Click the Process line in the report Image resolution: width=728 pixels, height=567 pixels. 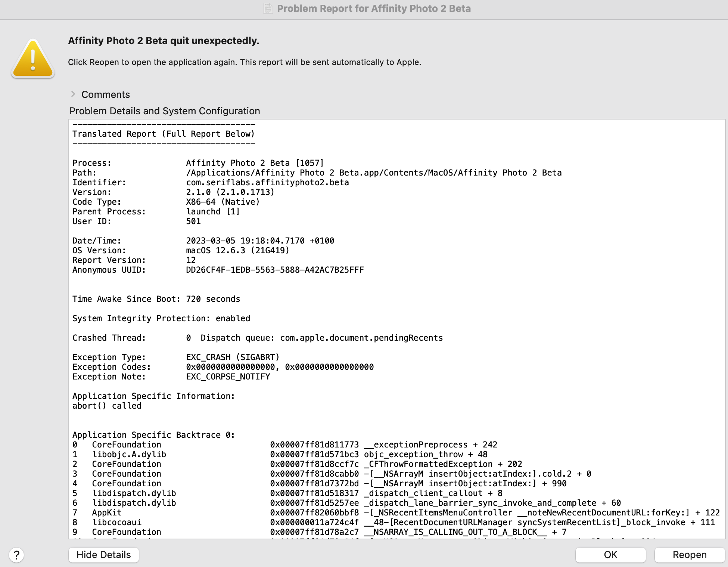[254, 163]
